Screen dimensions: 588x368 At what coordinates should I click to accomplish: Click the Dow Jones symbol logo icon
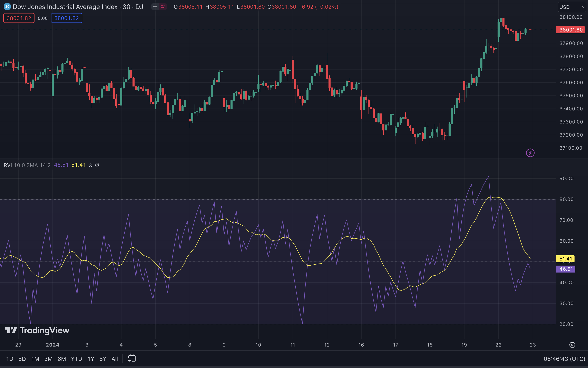tap(7, 7)
